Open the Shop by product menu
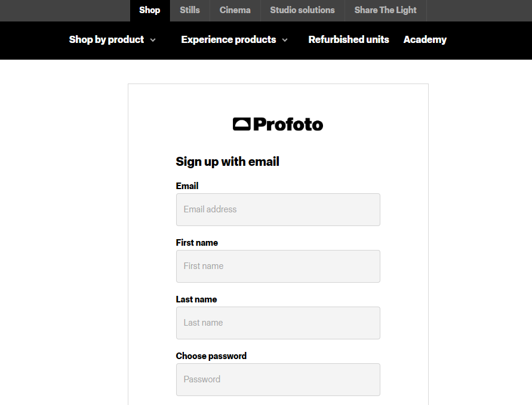This screenshot has width=532, height=405. point(106,39)
